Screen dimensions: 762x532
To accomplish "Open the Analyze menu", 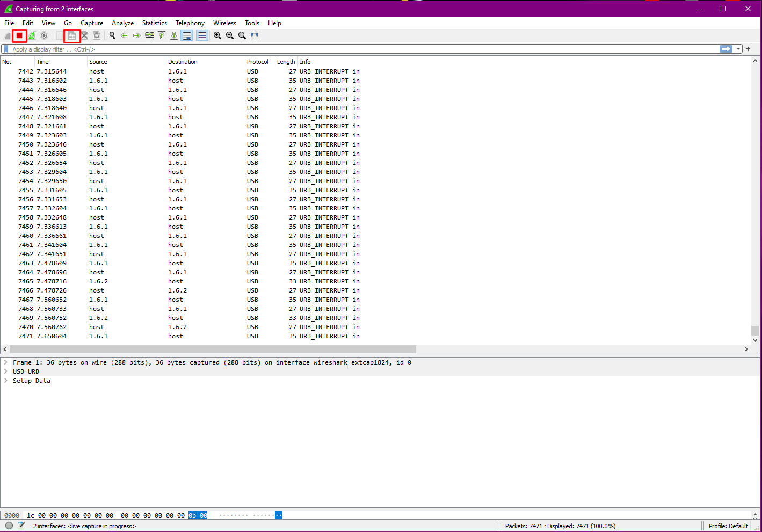I will pos(122,23).
